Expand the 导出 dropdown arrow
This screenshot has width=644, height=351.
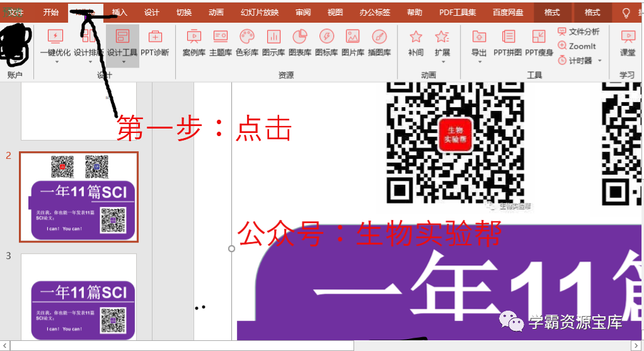(x=480, y=62)
